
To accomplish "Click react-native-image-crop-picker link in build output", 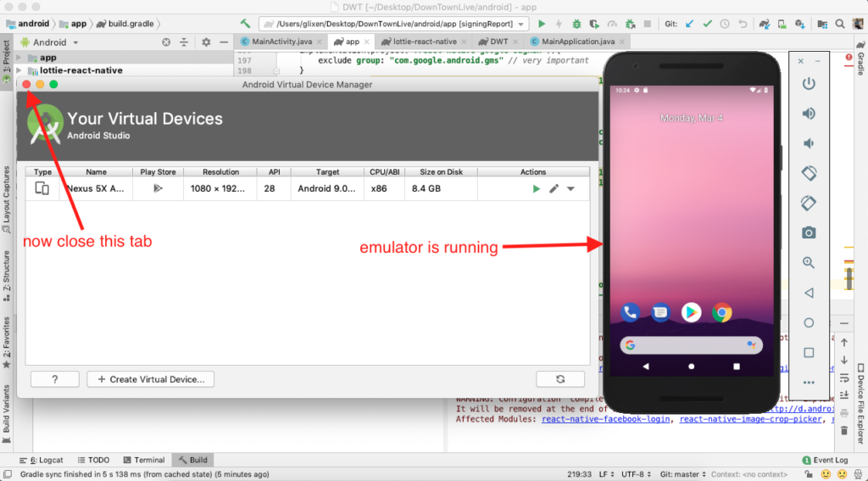I will pos(750,419).
